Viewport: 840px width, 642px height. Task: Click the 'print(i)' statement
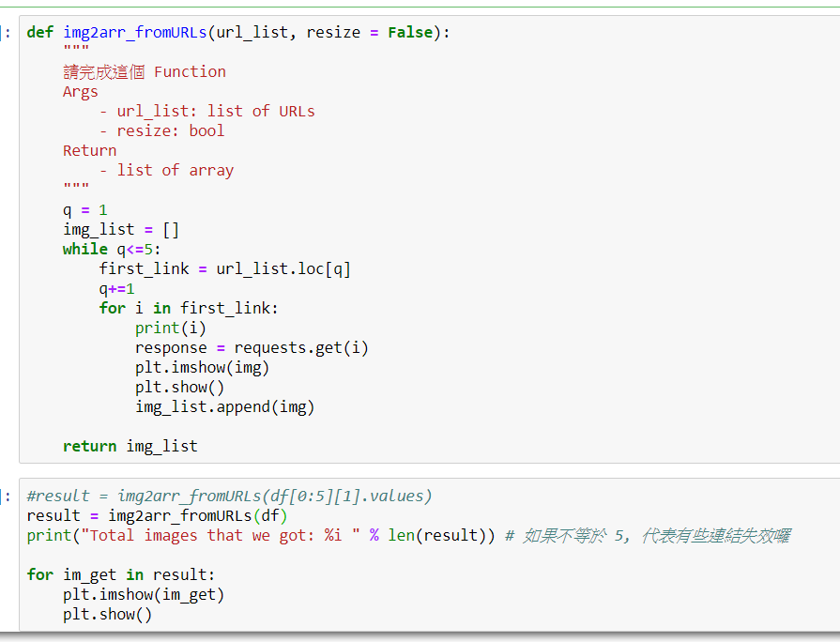point(171,328)
